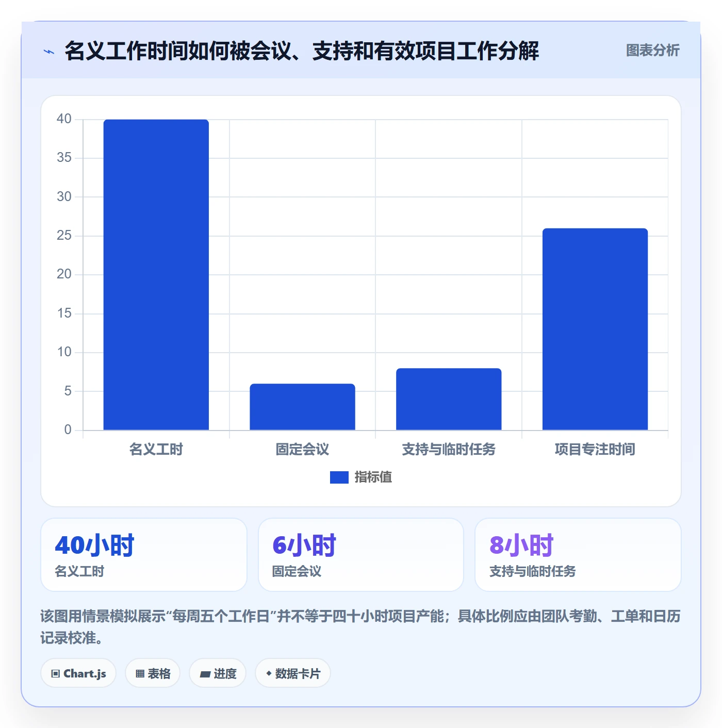Click the 名义工时 bar in the chart

(156, 275)
